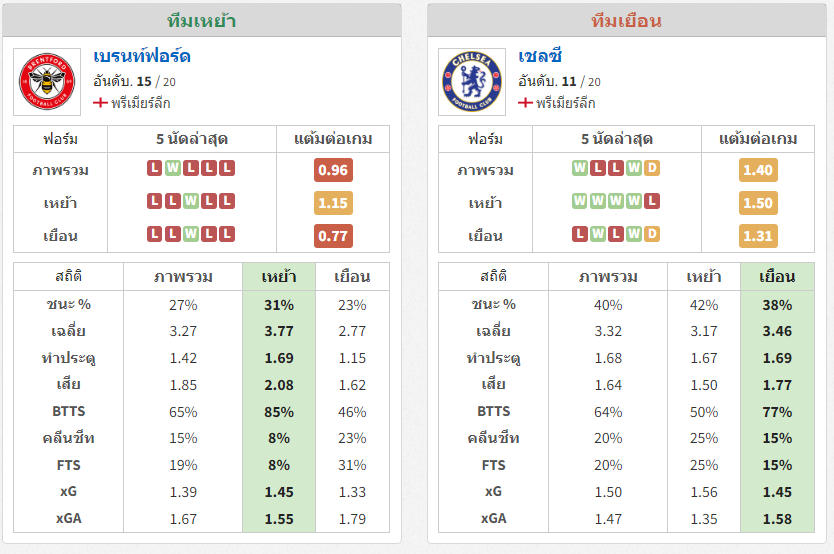834x554 pixels.
Task: Click the England flag beside Brentford's พรีเมียร์ลีก
Action: coord(100,103)
